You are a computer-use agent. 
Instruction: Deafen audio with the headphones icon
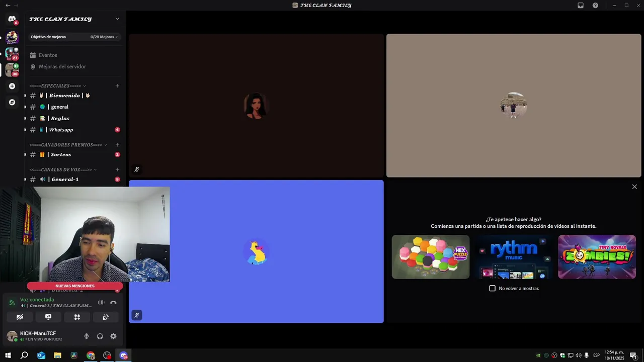click(x=100, y=336)
